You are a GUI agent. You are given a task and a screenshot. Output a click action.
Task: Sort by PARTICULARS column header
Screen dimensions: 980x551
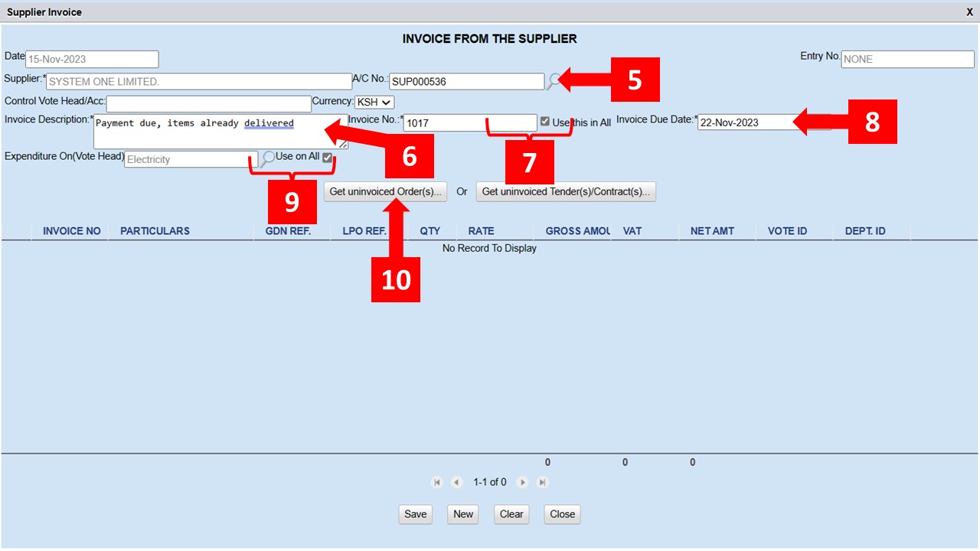click(155, 231)
